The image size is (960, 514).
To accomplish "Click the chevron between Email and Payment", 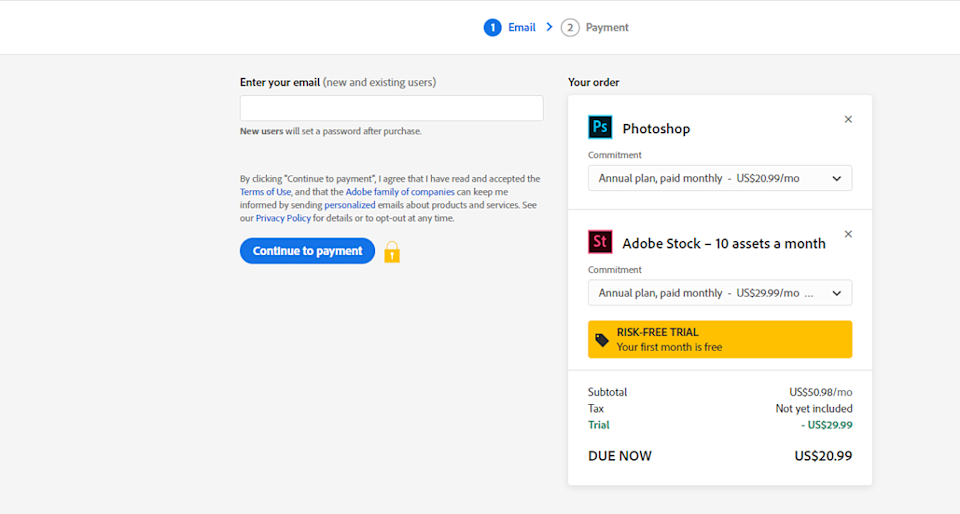I will [x=549, y=27].
